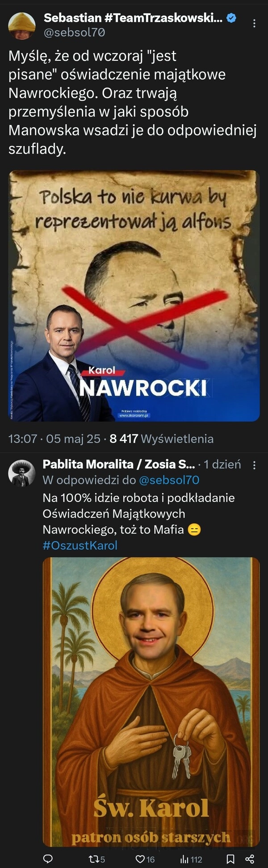
Task: View reply analytics showing 112 views
Action: tap(191, 859)
